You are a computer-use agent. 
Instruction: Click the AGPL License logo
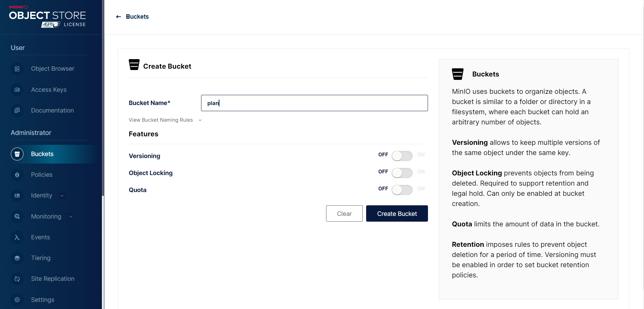[51, 24]
